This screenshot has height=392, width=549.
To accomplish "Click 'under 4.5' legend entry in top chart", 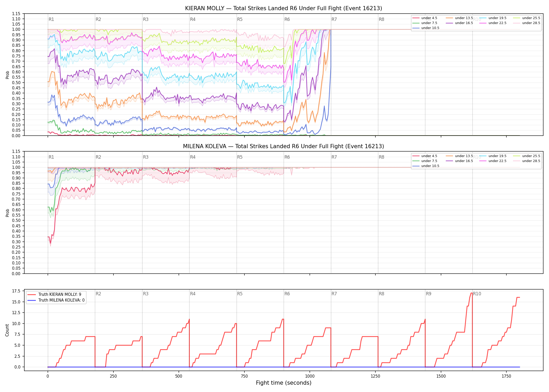I will pyautogui.click(x=425, y=18).
